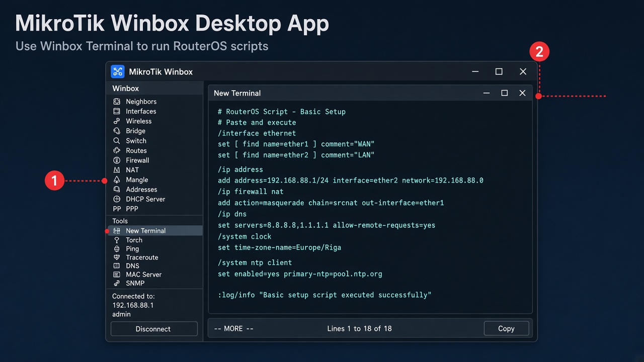The height and width of the screenshot is (362, 644).
Task: Select the NAT icon
Action: (x=117, y=170)
